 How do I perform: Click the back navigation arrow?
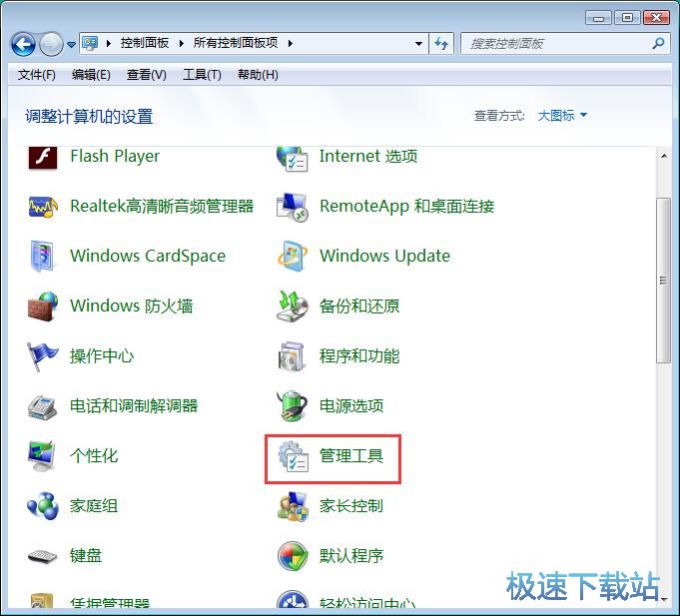[23, 44]
